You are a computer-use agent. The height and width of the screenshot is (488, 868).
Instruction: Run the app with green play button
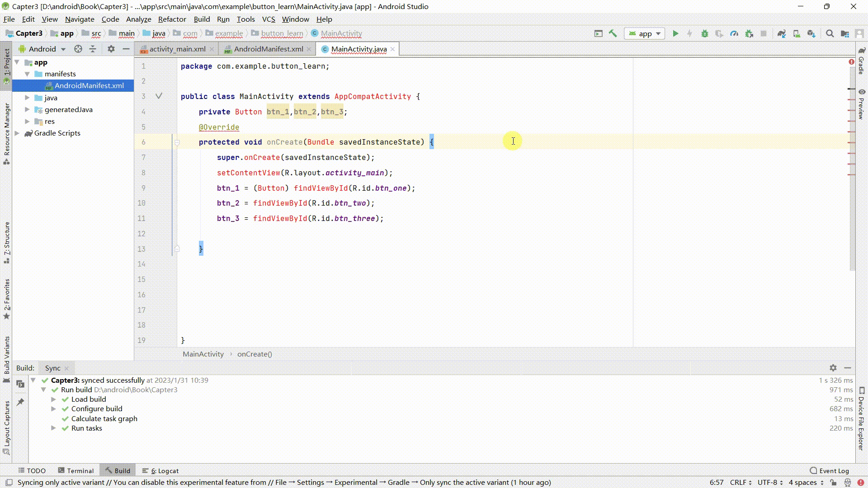(x=675, y=33)
